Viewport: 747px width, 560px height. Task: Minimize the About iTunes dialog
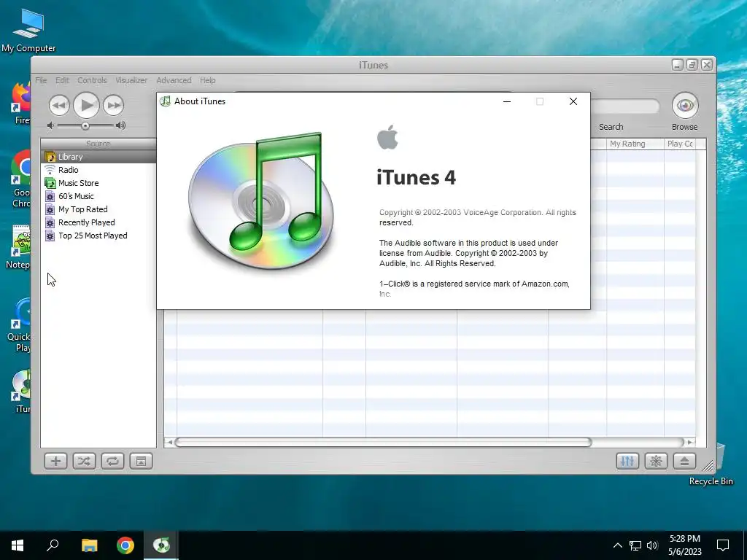507,101
